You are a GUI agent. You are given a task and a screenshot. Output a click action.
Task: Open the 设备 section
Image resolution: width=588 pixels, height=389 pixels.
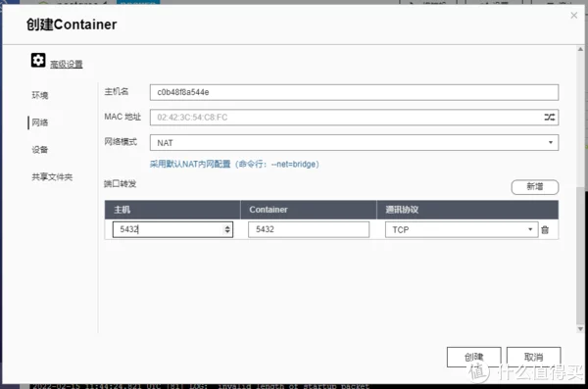point(40,150)
